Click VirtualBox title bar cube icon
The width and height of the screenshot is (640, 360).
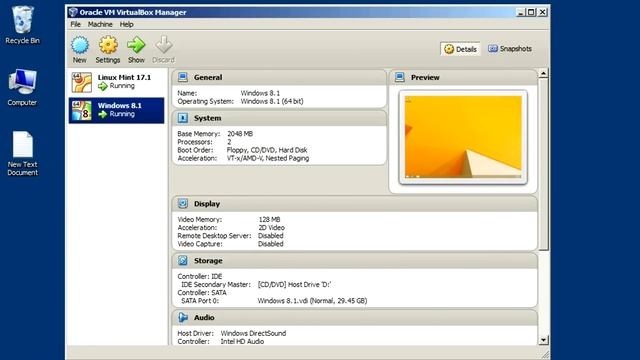[x=73, y=12]
